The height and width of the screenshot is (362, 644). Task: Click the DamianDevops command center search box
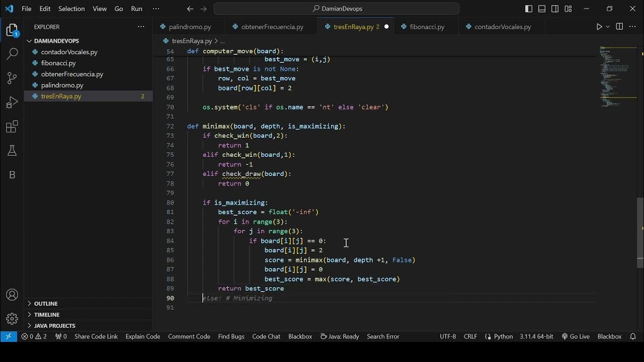(337, 9)
